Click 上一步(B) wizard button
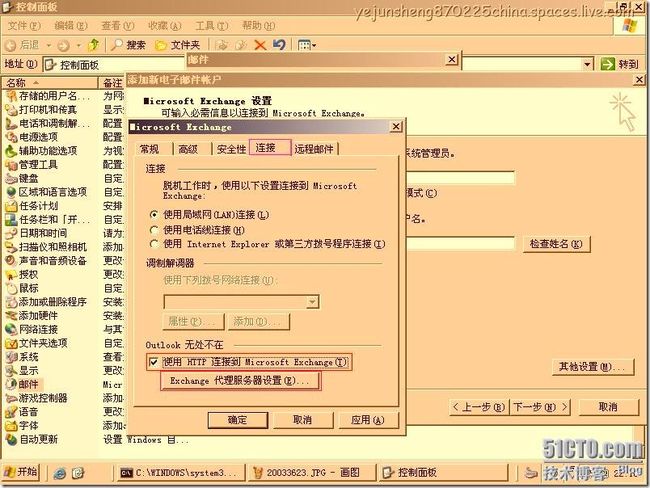The image size is (650, 488). [x=479, y=407]
